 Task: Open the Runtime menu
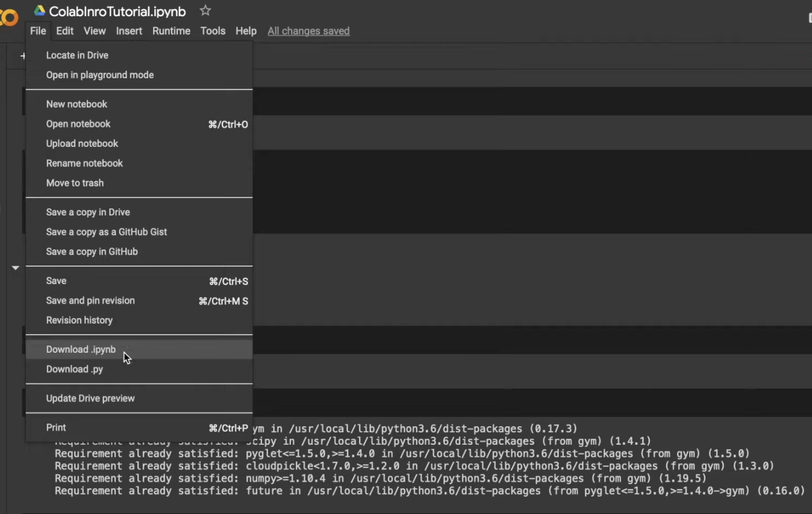click(171, 31)
